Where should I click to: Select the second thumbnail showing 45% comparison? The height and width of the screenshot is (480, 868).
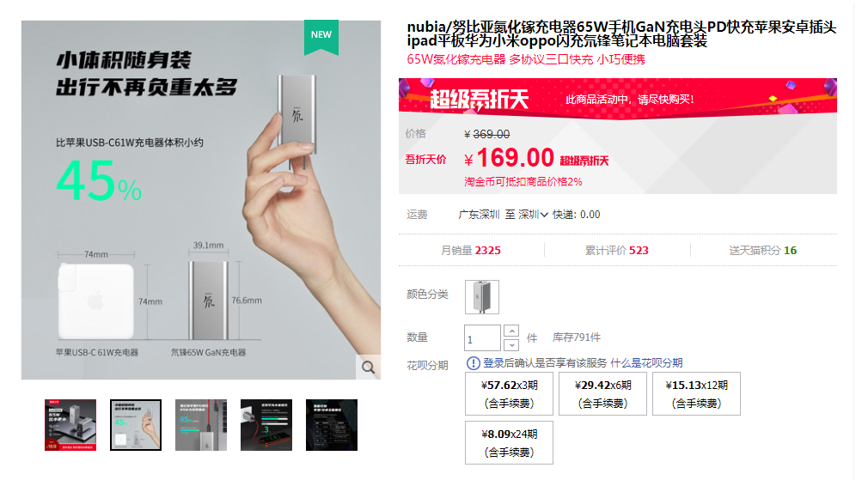click(136, 425)
